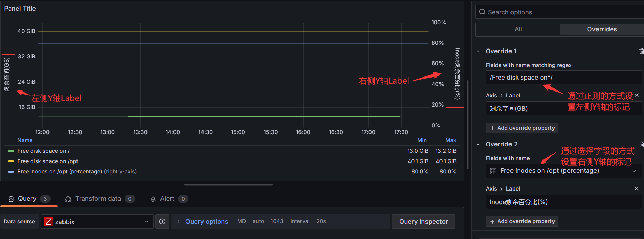
Task: Collapse the Override 2 section
Action: coord(478,144)
